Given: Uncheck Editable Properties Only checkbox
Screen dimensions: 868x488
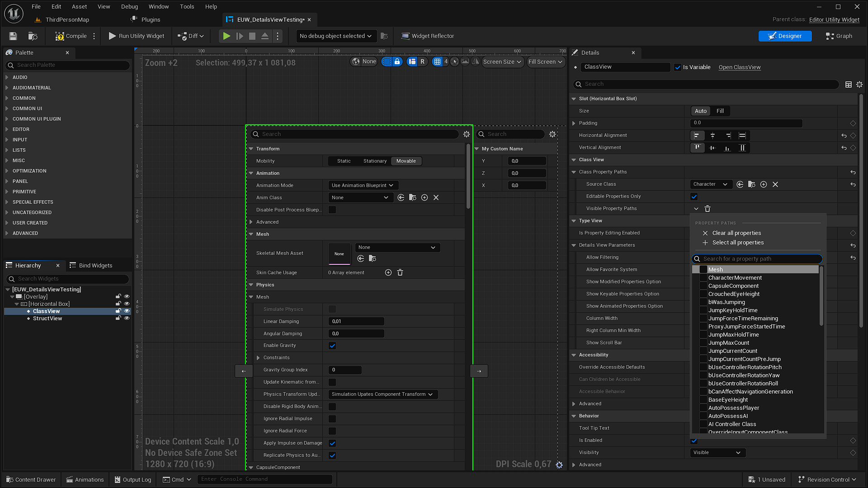Looking at the screenshot, I should pyautogui.click(x=694, y=197).
